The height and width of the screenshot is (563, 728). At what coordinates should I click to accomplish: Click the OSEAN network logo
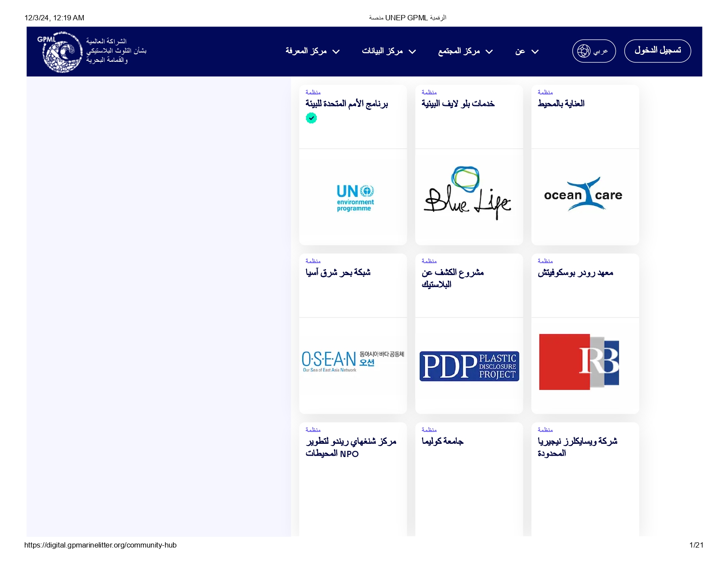pos(353,362)
